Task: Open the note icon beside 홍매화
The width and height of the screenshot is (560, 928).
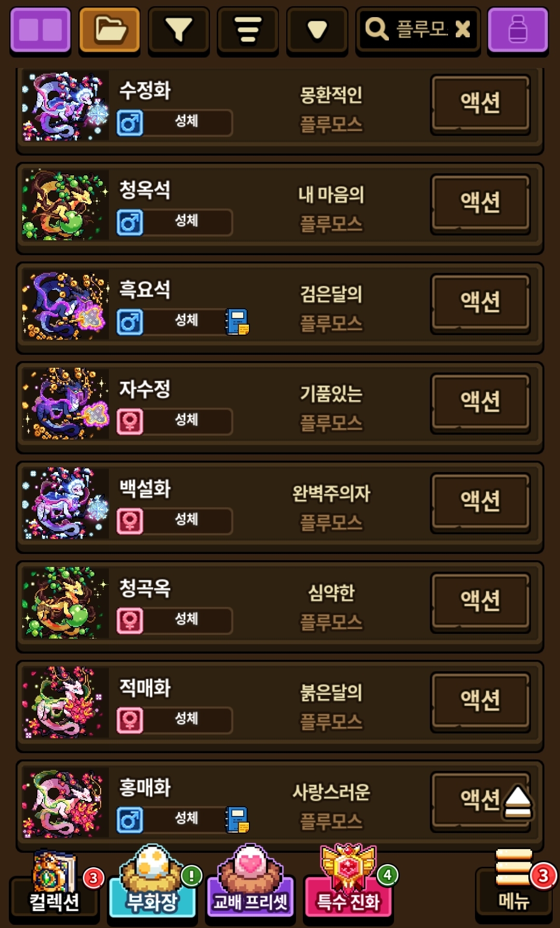Action: [237, 820]
